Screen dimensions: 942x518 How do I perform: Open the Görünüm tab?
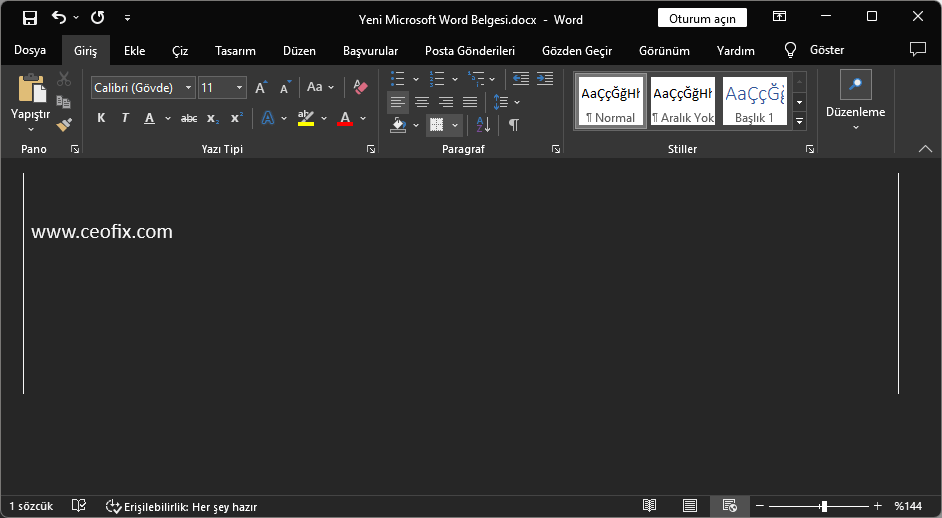pos(664,51)
